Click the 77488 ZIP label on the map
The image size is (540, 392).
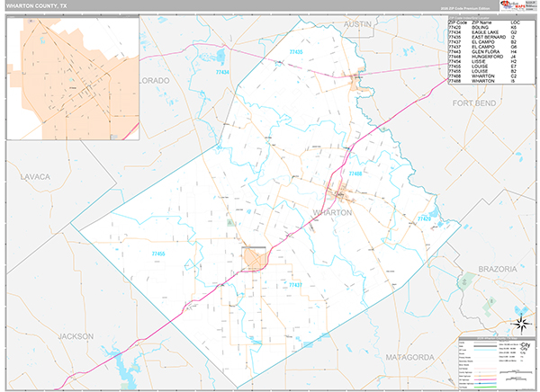pos(355,174)
